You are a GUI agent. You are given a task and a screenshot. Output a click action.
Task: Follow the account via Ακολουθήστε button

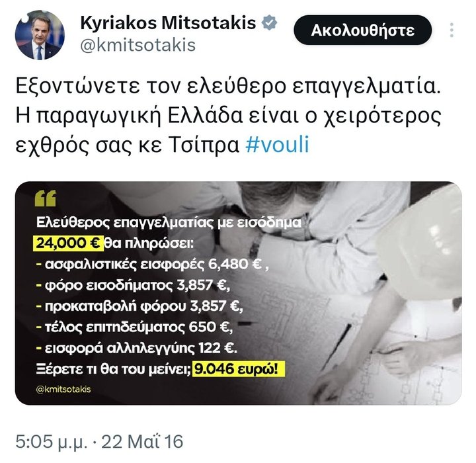[362, 30]
